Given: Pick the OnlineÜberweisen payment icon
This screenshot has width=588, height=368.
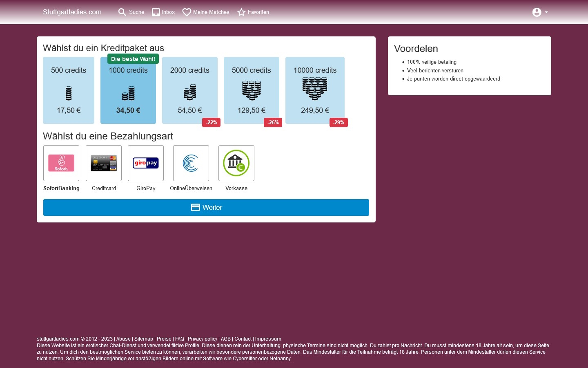Looking at the screenshot, I should [x=191, y=163].
